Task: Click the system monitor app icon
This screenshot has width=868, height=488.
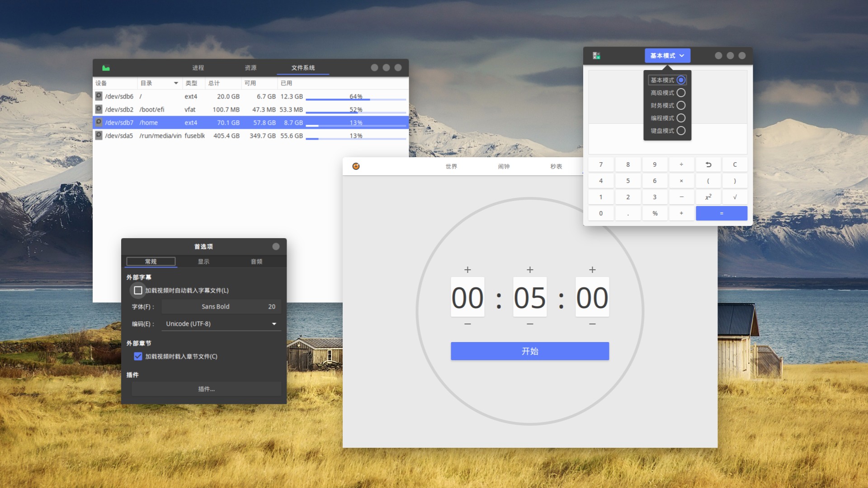Action: (x=106, y=68)
